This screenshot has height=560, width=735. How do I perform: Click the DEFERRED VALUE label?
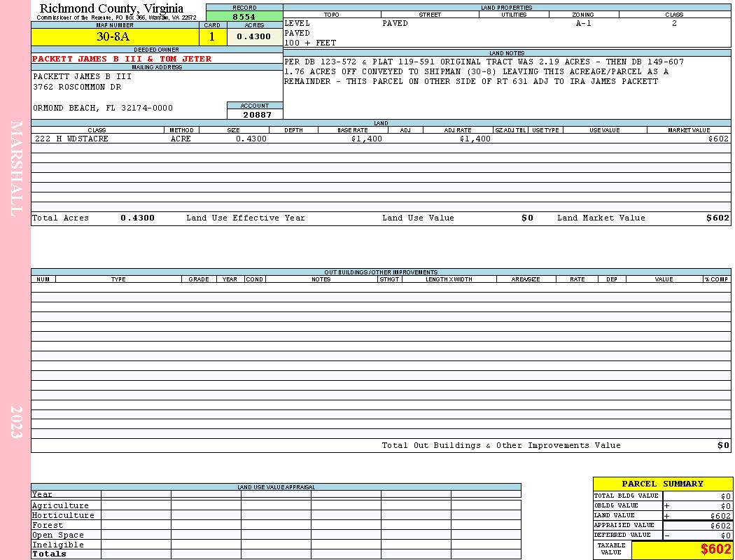pos(622,535)
